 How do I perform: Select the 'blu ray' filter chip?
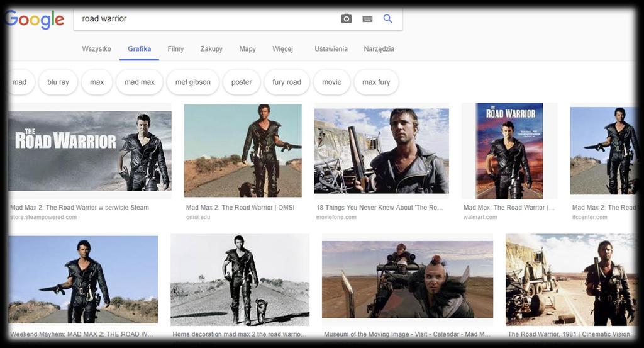[x=58, y=82]
